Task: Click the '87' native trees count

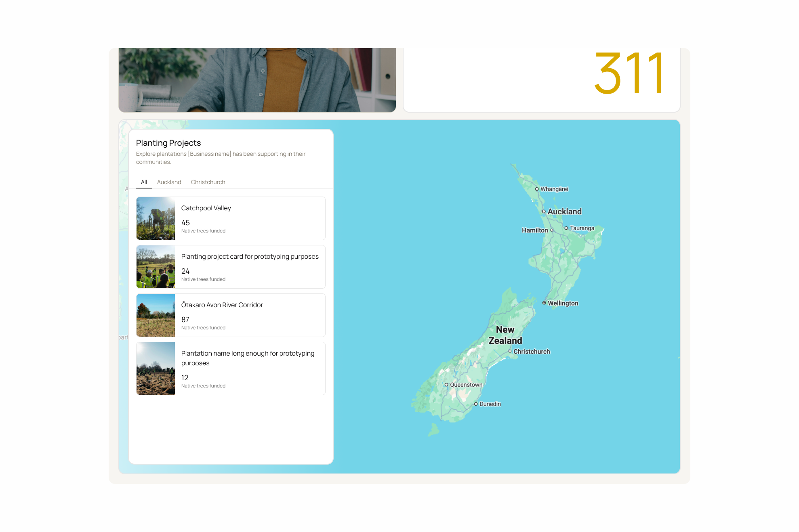Action: point(185,320)
